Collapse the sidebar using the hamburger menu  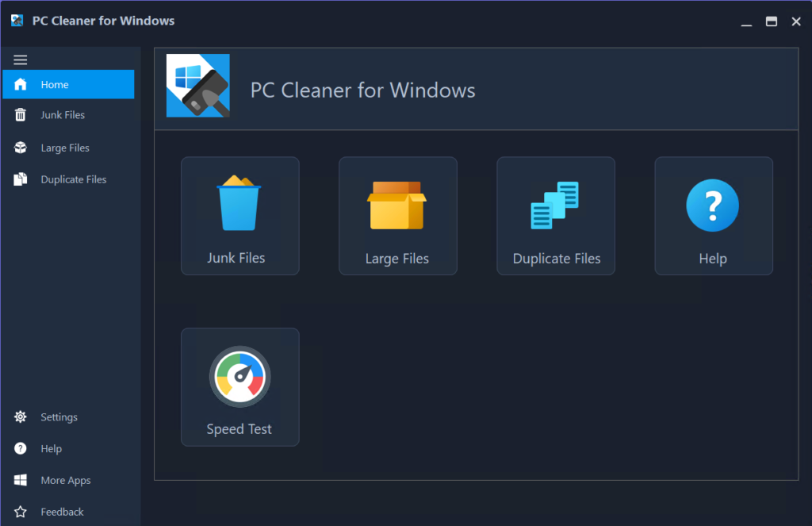(20, 60)
